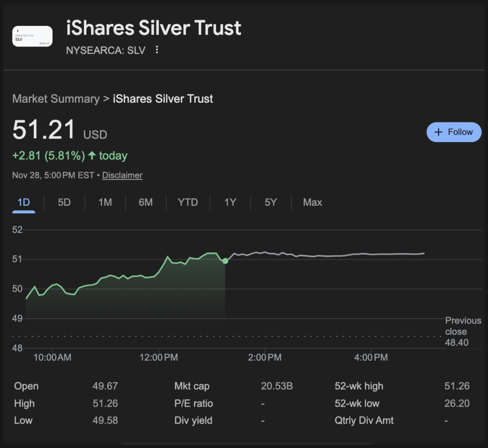The height and width of the screenshot is (448, 488).
Task: Select the 1Y chart range
Action: click(230, 202)
